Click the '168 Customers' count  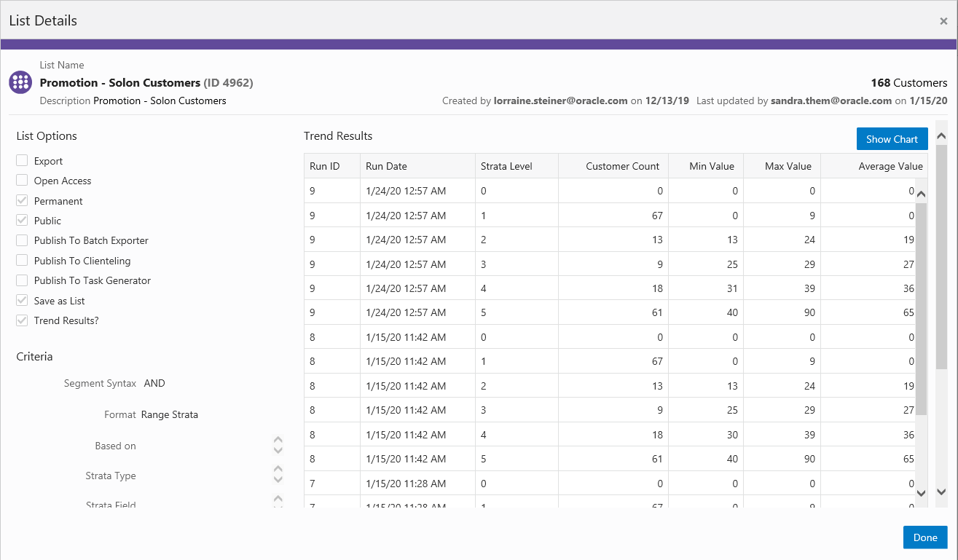pos(909,83)
